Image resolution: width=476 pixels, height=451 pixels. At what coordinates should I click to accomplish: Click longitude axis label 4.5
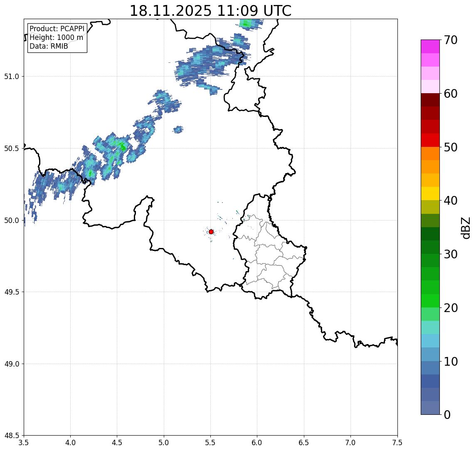(x=117, y=443)
